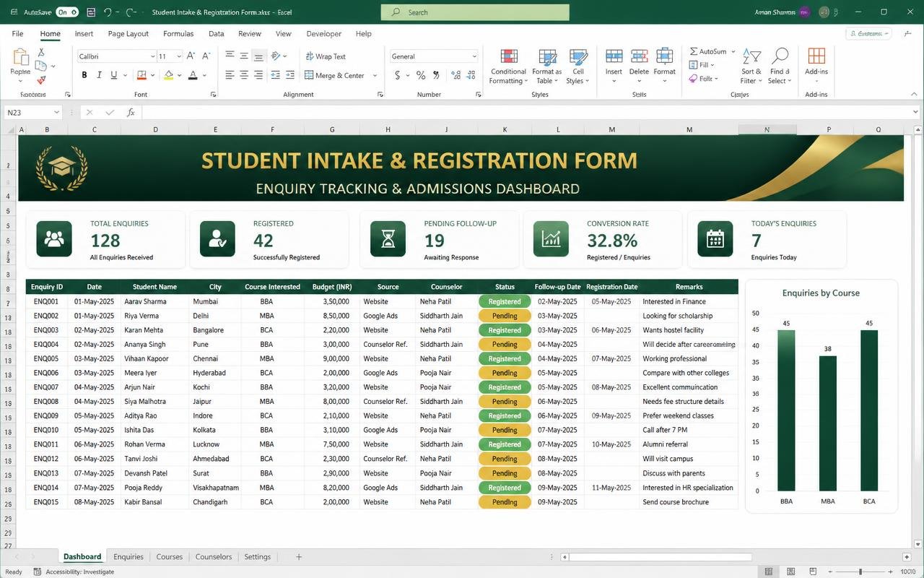Switch to Page Layout view icon
This screenshot has height=578, width=924.
791,571
